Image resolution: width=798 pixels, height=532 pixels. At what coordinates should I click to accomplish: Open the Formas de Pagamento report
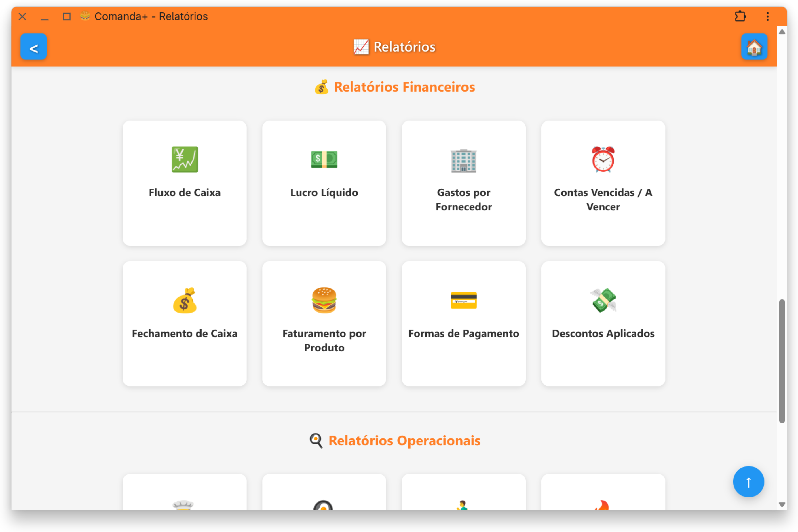pyautogui.click(x=463, y=324)
